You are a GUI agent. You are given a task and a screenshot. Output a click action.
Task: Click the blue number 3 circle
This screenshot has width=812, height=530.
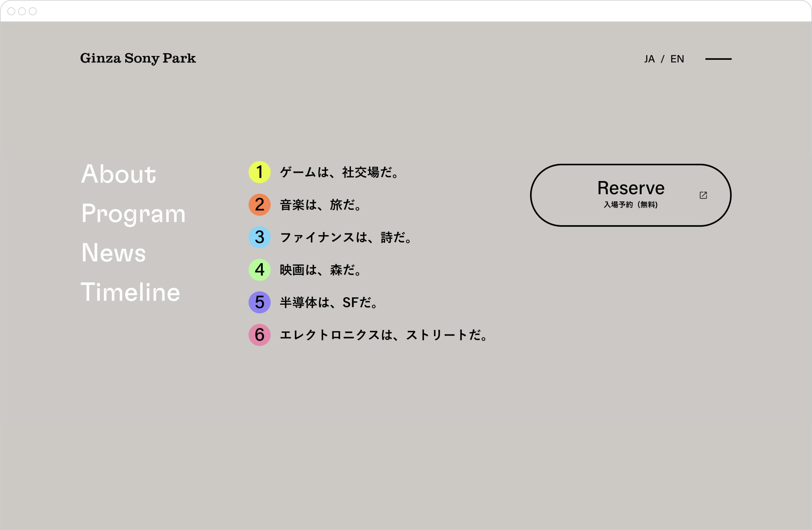coord(259,237)
